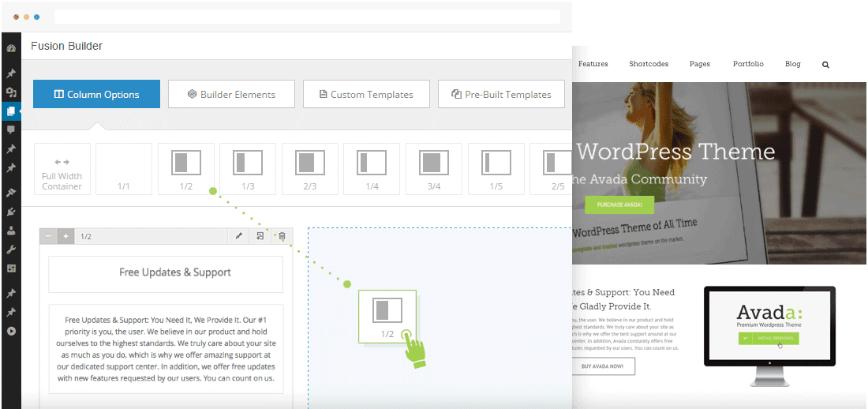Click the green Purchase Avada button
This screenshot has height=409, width=868.
tap(620, 205)
